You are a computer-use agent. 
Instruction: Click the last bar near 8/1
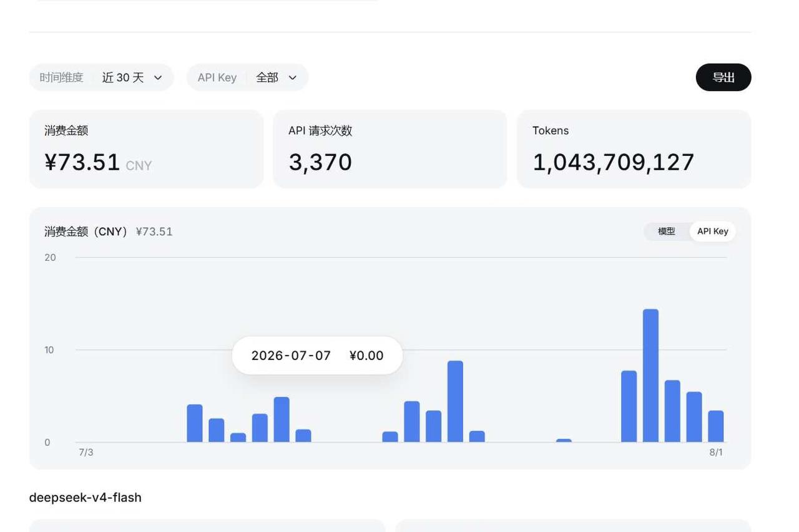[x=716, y=427]
